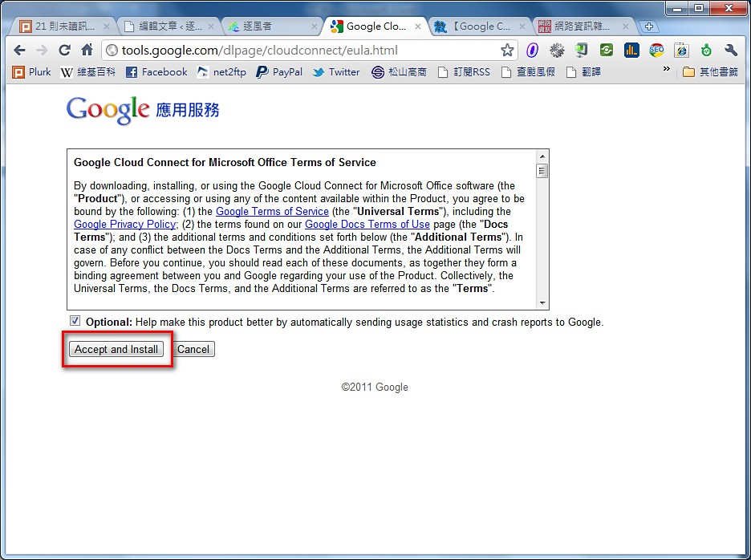The height and width of the screenshot is (560, 751).
Task: Reload the current page
Action: 64,50
